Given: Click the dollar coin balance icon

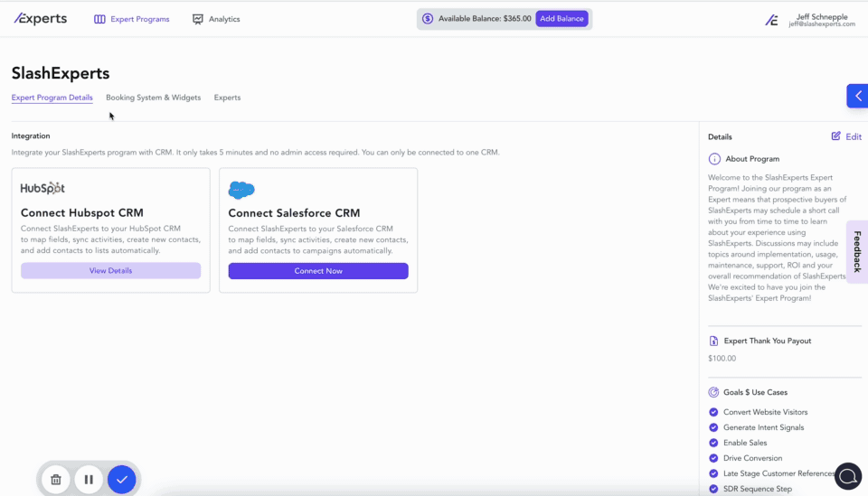Looking at the screenshot, I should [x=428, y=19].
